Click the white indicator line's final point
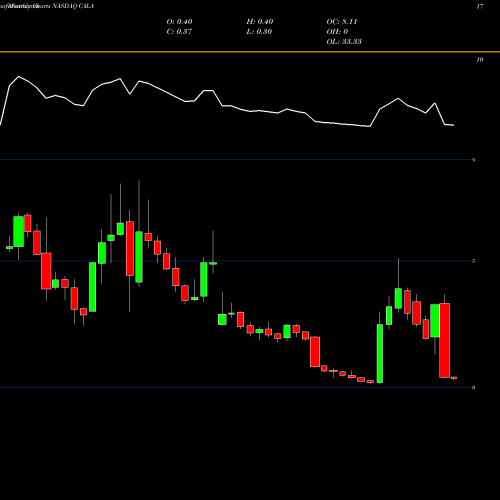500x500 pixels. 454,125
